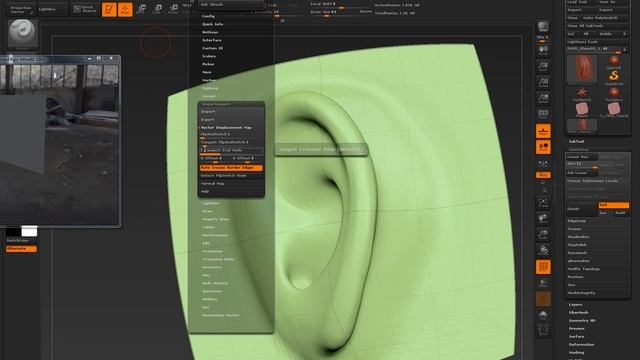Viewport: 640px width, 360px height.
Task: Open the current brush thumbnail
Action: (x=23, y=33)
